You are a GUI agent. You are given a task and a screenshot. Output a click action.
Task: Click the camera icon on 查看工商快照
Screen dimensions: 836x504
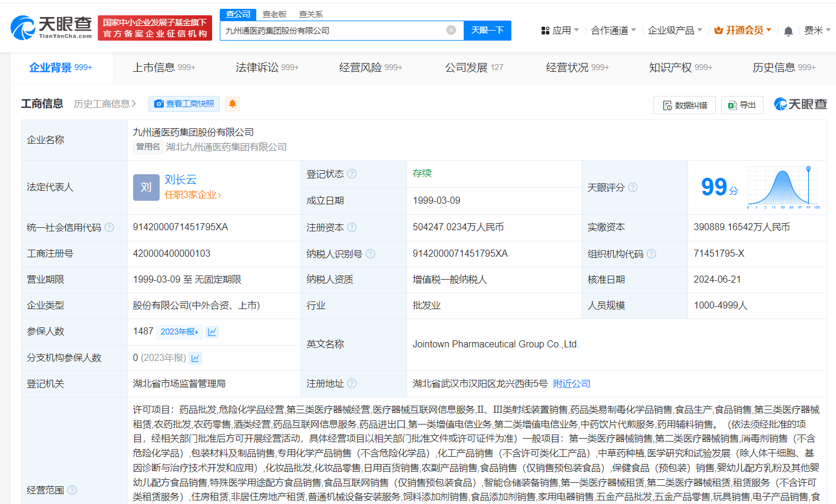tap(158, 104)
